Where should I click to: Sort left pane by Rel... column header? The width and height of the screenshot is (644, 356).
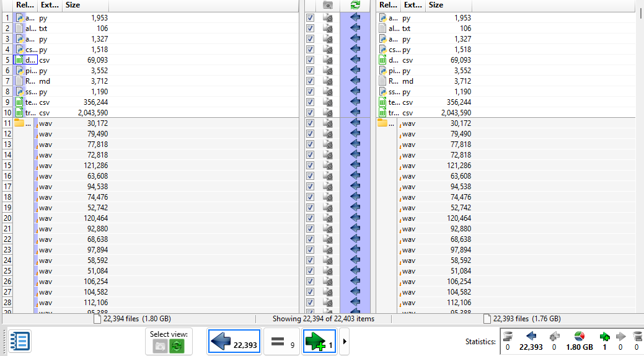25,5
